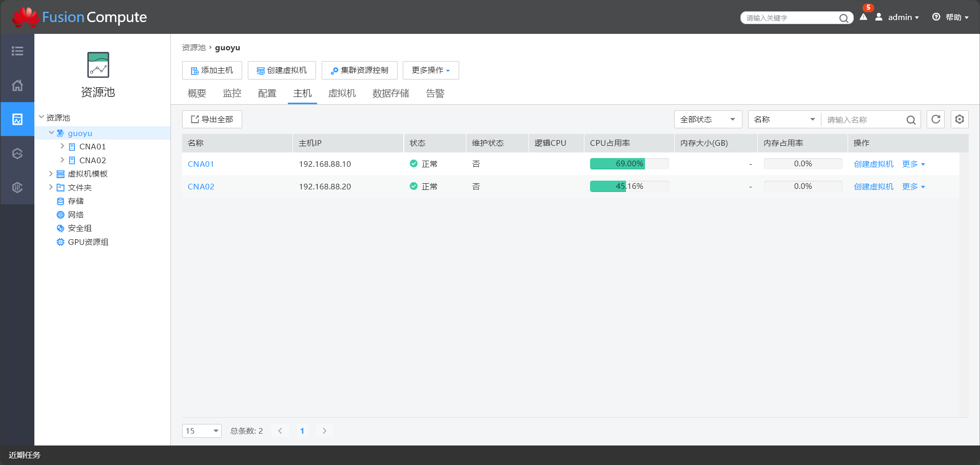Screen dimensions: 980x465
Task: Click the GPU resource group icon
Action: click(61, 242)
